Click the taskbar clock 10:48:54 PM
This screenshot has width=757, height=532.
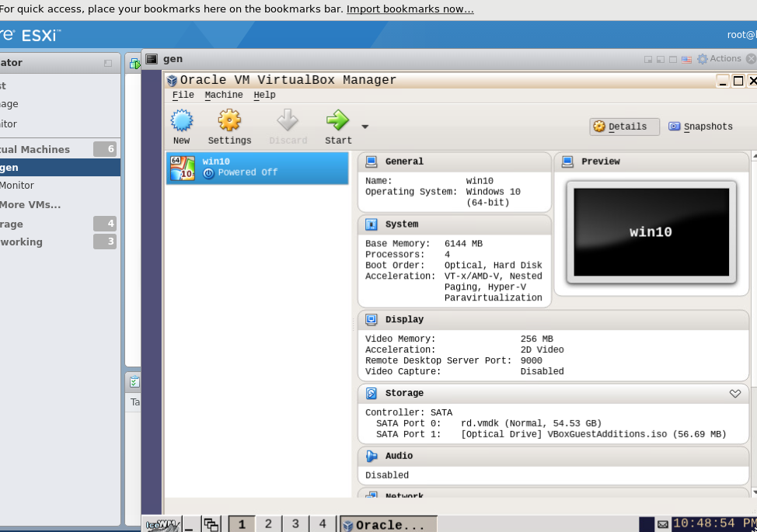click(x=714, y=523)
